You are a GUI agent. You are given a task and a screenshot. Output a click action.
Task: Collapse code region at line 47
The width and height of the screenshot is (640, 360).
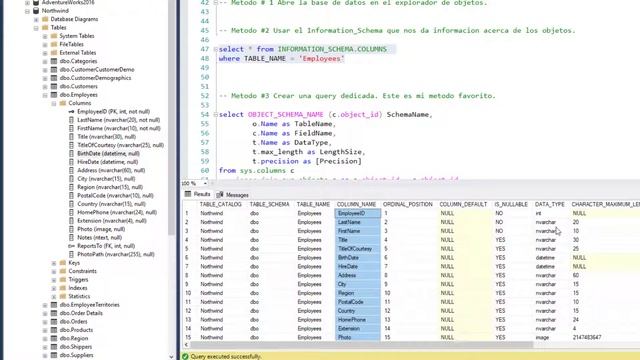[x=216, y=49]
